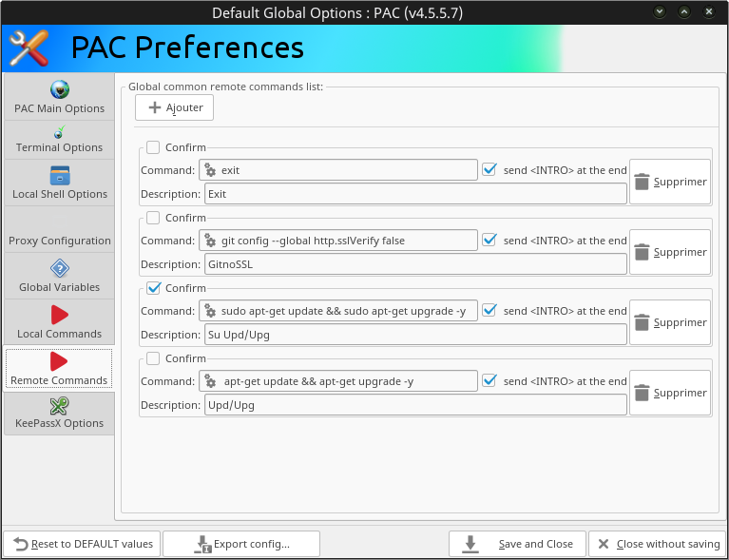Viewport: 729px width, 560px height.
Task: Click Close without saving
Action: [658, 544]
